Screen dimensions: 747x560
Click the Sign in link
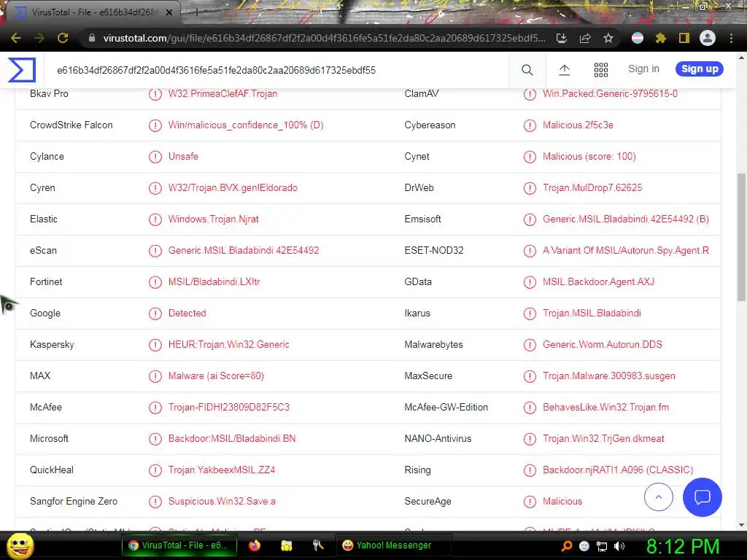tap(643, 69)
